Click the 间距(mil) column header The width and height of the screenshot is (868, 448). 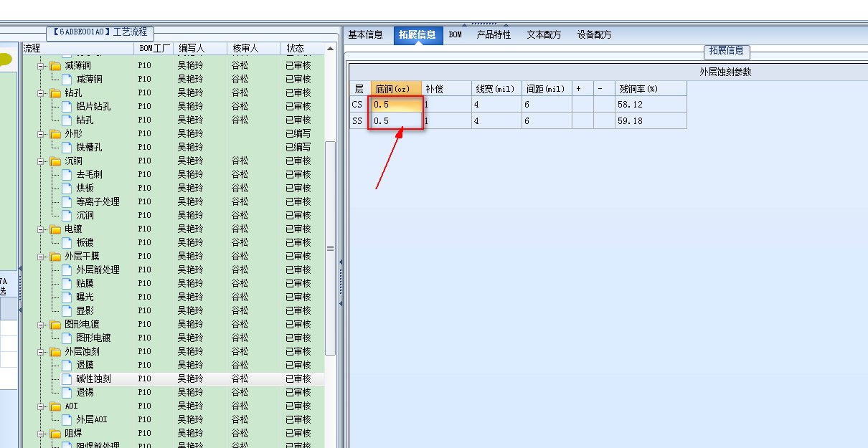coord(547,89)
